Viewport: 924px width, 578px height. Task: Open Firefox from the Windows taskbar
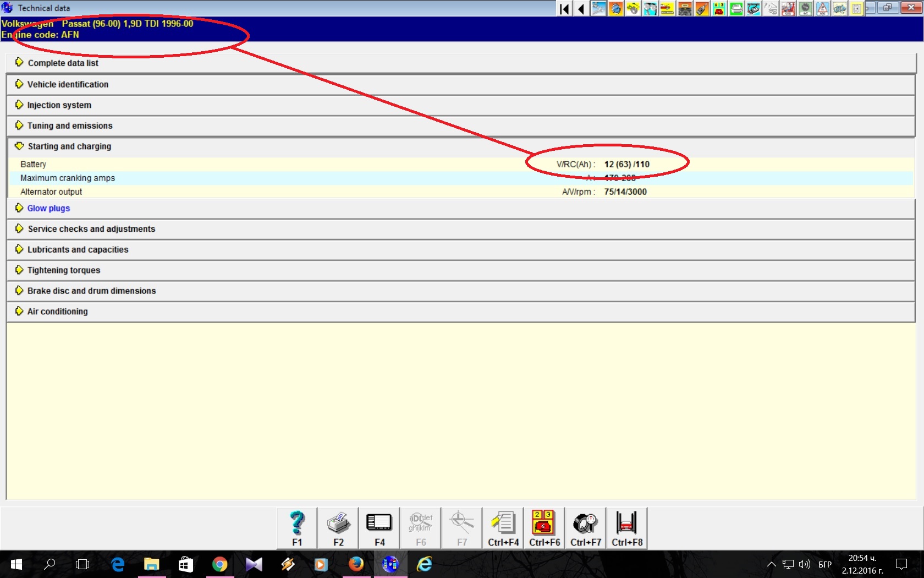tap(356, 564)
